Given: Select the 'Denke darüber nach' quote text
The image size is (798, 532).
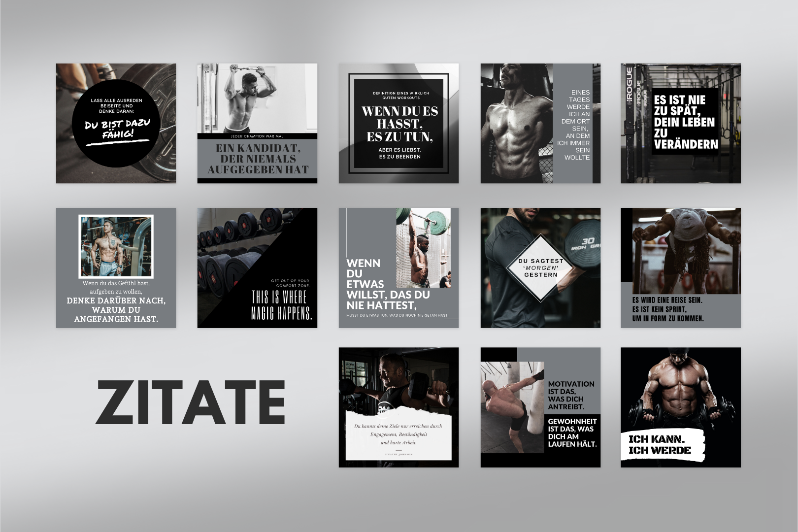Looking at the screenshot, I should click(116, 309).
